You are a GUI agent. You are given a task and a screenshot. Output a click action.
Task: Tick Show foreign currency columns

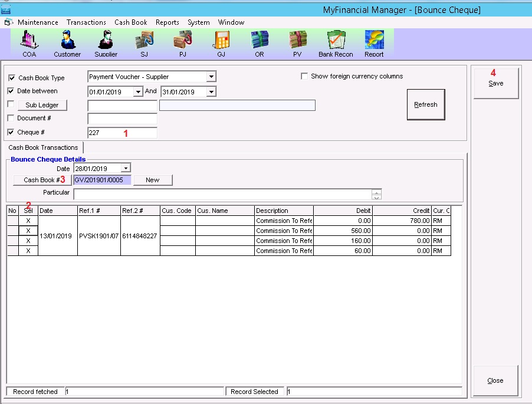tap(304, 76)
